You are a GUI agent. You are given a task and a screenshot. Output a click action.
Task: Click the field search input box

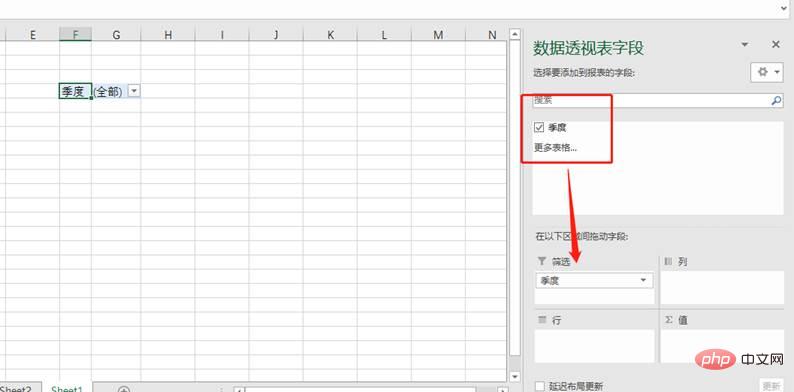pos(651,100)
